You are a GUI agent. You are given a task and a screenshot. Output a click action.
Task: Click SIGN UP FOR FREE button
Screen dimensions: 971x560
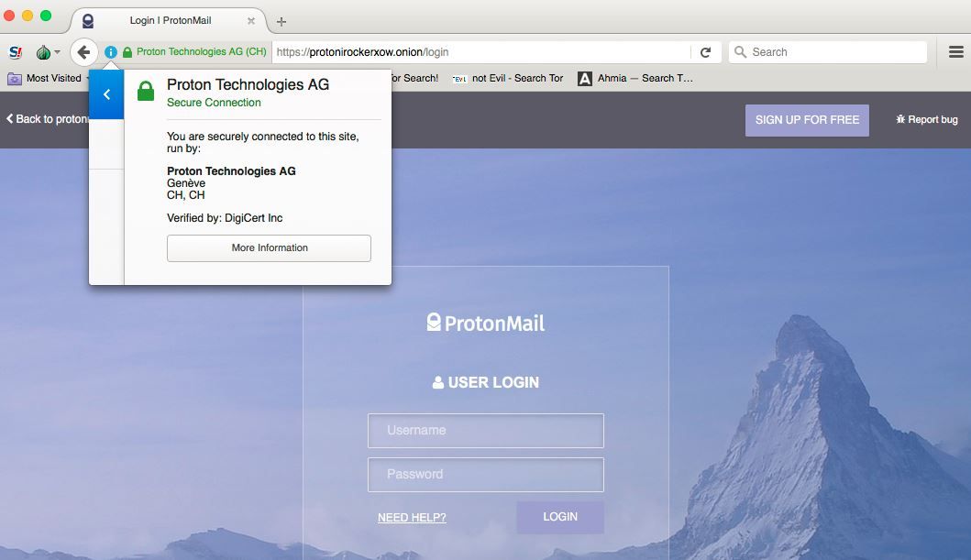[x=807, y=120]
